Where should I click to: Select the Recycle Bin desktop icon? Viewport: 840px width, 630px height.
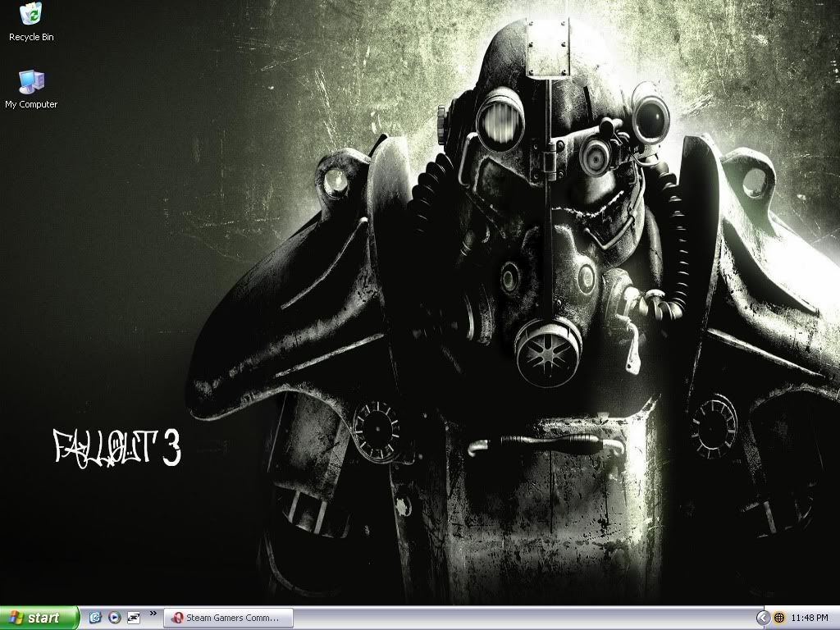(31, 22)
